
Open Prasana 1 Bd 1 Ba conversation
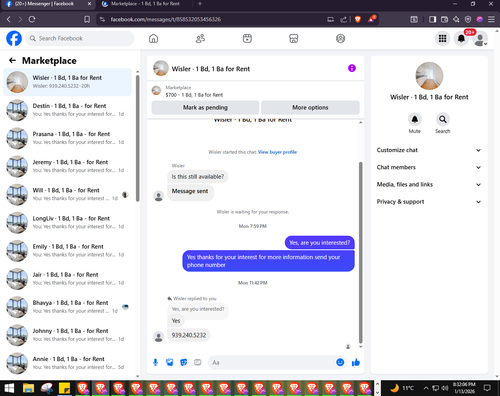pyautogui.click(x=68, y=138)
